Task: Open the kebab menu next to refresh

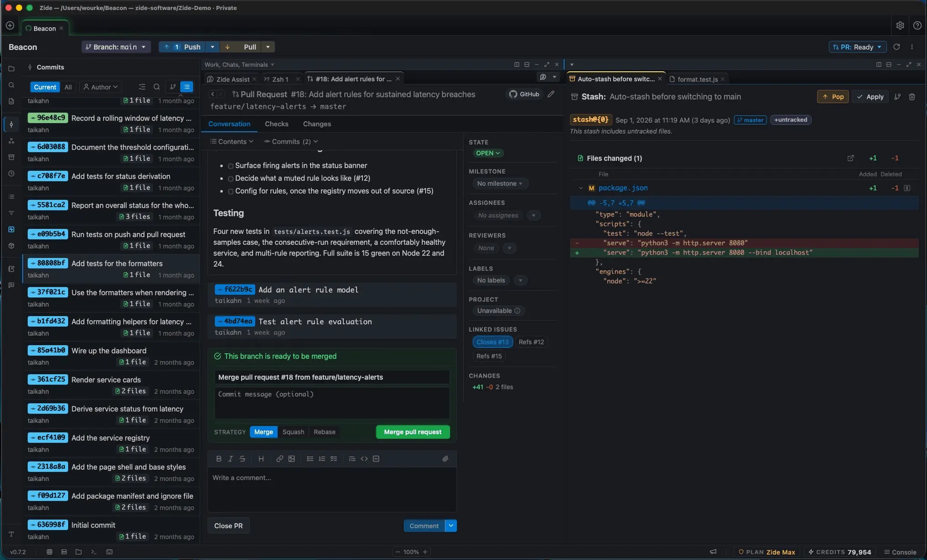Action: coord(912,47)
